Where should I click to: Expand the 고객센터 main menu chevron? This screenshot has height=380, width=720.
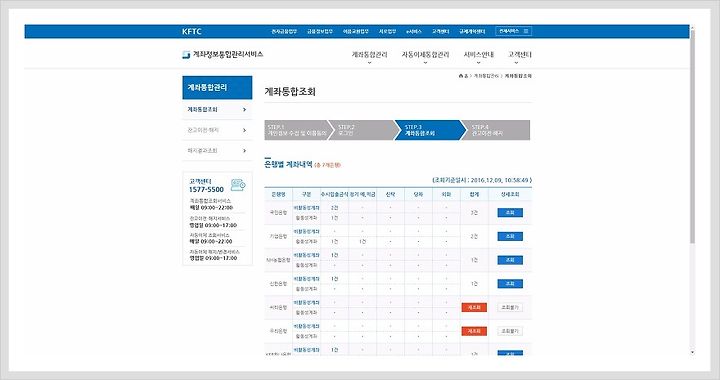pos(517,62)
